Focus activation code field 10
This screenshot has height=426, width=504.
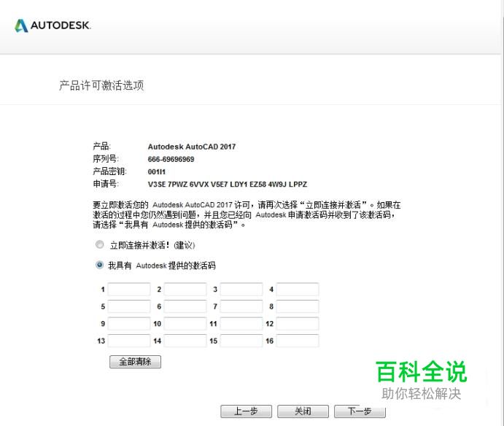[x=185, y=323]
